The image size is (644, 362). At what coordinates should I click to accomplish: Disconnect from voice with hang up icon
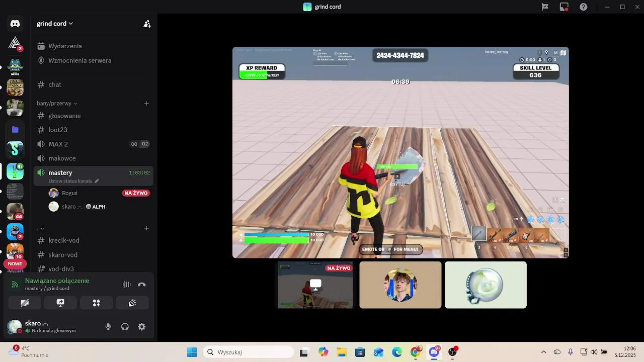pos(142,285)
